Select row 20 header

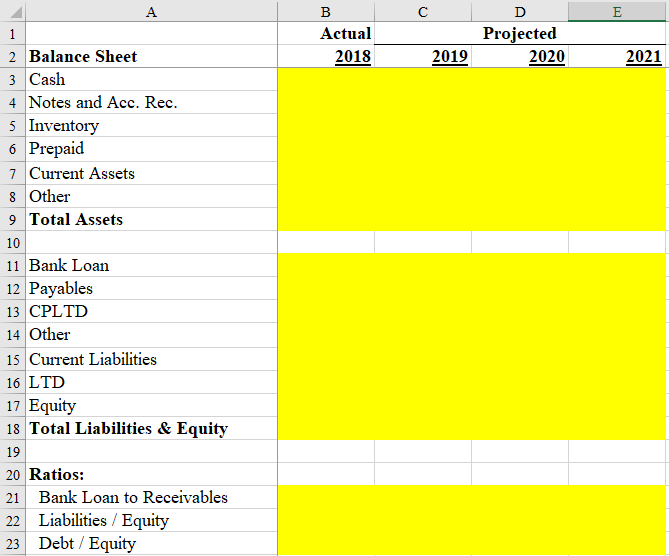point(13,474)
